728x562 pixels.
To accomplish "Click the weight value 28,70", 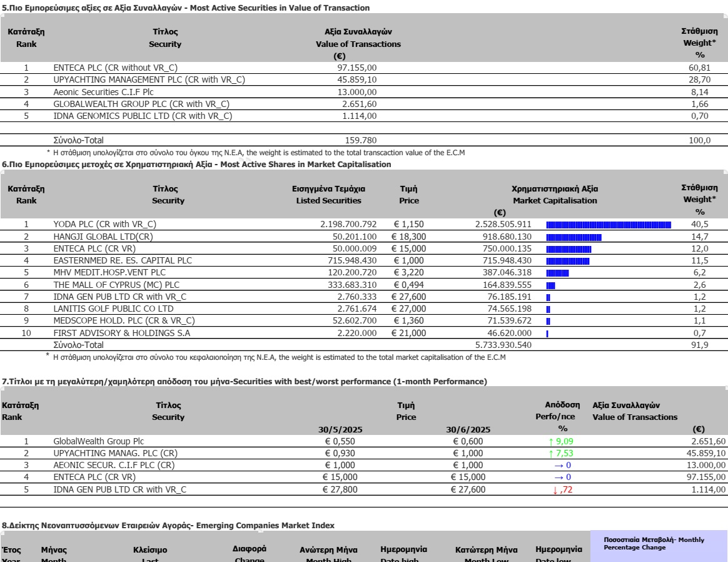I will (x=699, y=80).
